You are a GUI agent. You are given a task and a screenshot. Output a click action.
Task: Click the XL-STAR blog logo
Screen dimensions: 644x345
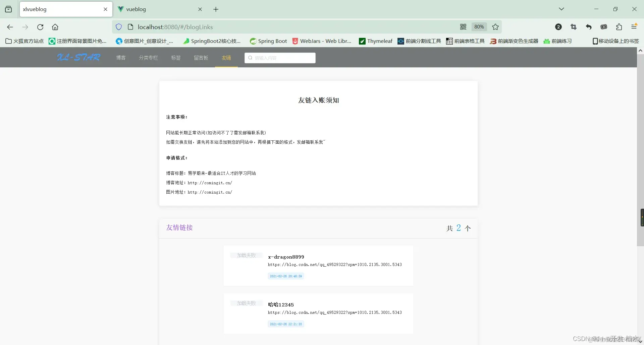(78, 57)
